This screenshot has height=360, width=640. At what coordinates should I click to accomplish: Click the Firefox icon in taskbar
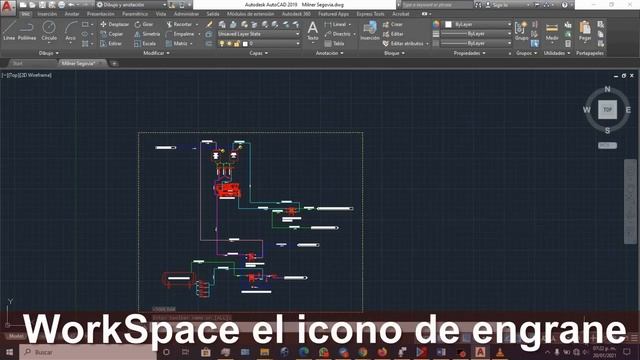382,352
